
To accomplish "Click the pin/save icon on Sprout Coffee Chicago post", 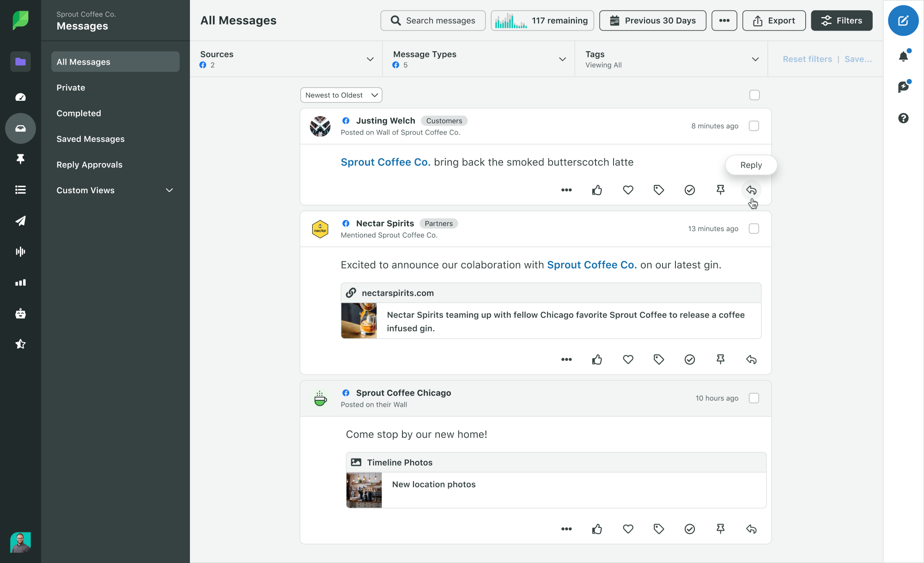I will (x=721, y=529).
